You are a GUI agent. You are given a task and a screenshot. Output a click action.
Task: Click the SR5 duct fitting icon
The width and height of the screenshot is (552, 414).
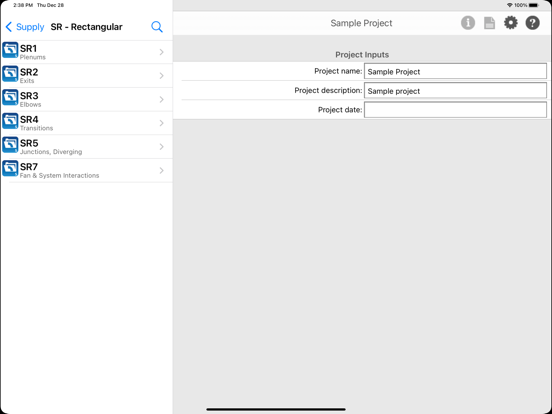coord(10,145)
